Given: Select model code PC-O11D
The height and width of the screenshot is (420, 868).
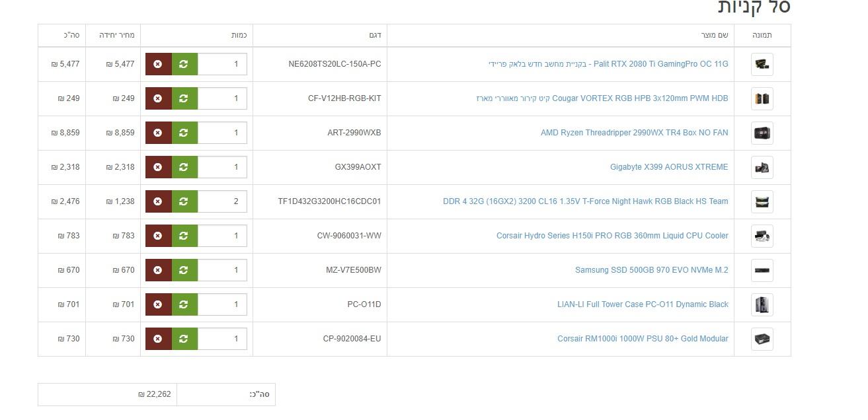Looking at the screenshot, I should pyautogui.click(x=364, y=304).
